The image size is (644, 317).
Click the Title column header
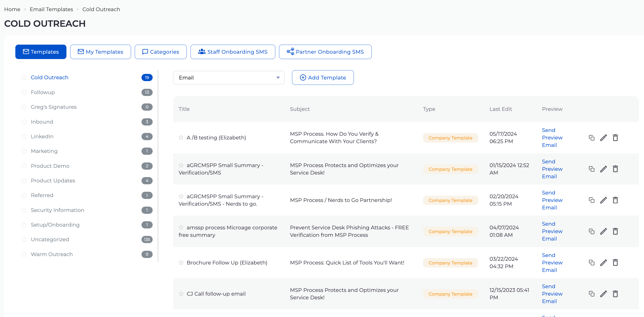(x=184, y=109)
